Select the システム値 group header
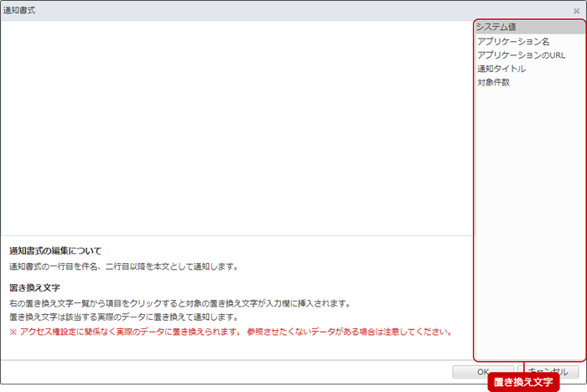 pos(530,28)
